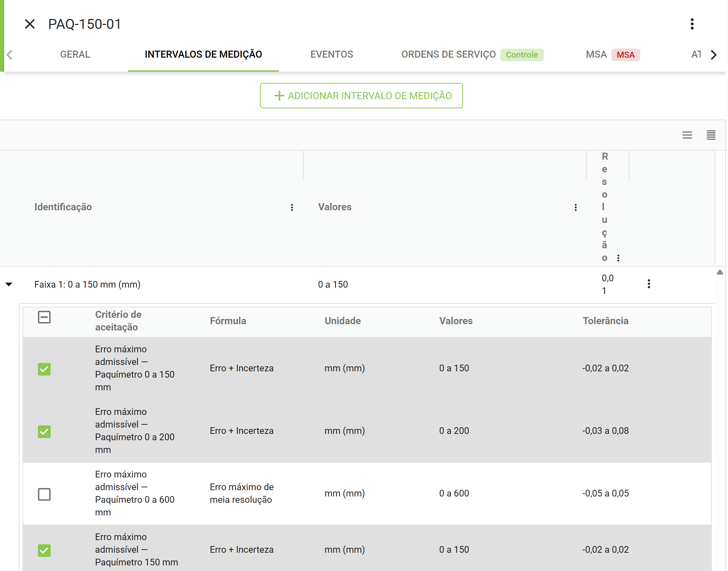This screenshot has height=571, width=728.
Task: Collapse the Faixa 1: 0 a 150 mm row
Action: 9,284
